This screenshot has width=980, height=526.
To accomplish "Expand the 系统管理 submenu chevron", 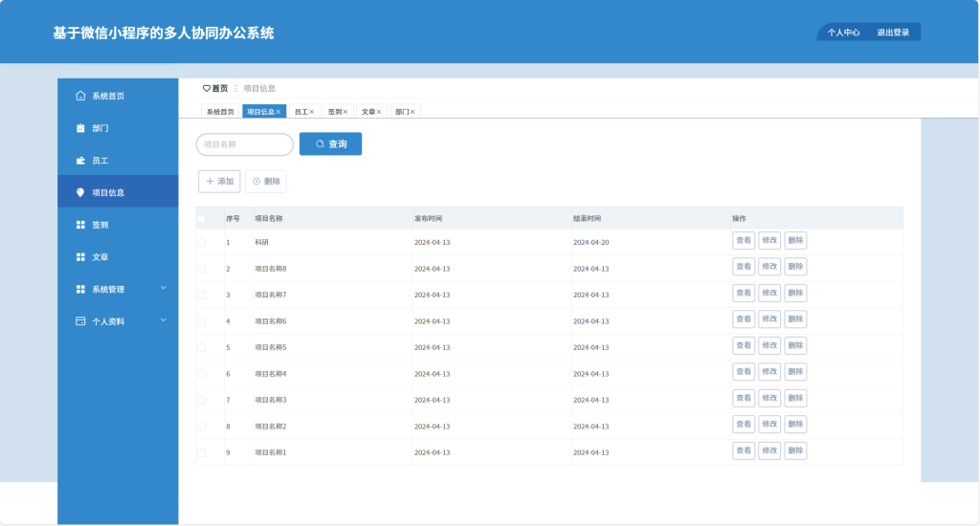I will 163,288.
